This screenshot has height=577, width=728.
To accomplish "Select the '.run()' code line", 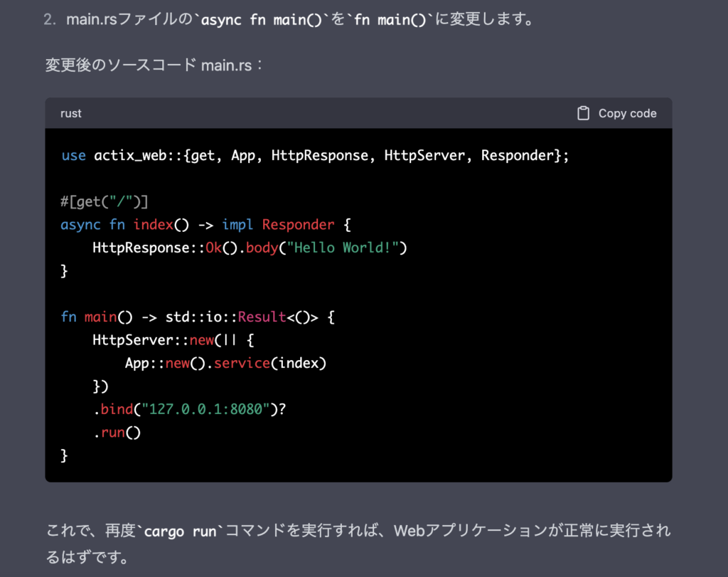I will [x=117, y=433].
